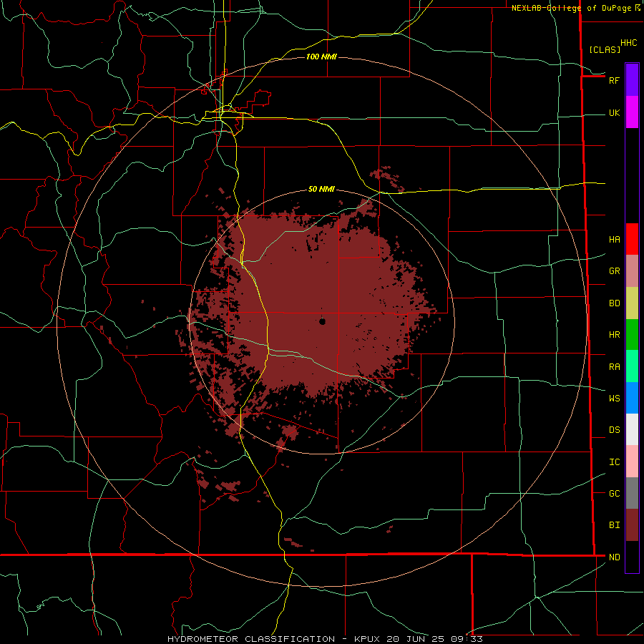Click the "RF" legend label

(x=614, y=80)
